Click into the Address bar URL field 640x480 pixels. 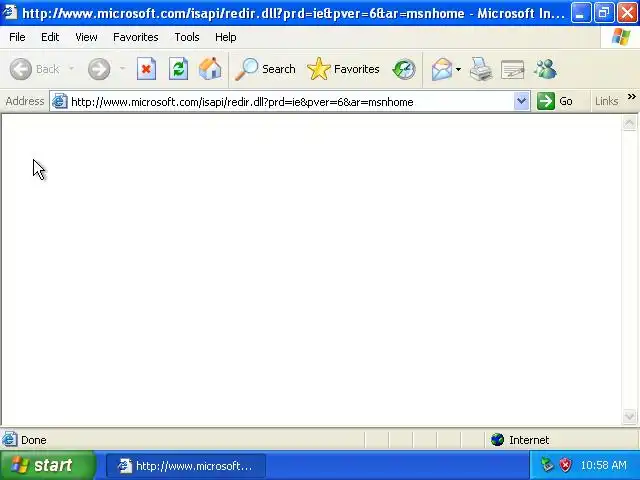pyautogui.click(x=291, y=102)
